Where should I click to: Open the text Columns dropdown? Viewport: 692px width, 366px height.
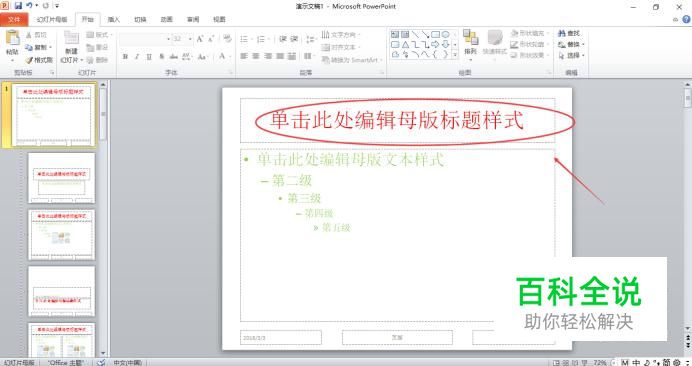[x=309, y=57]
